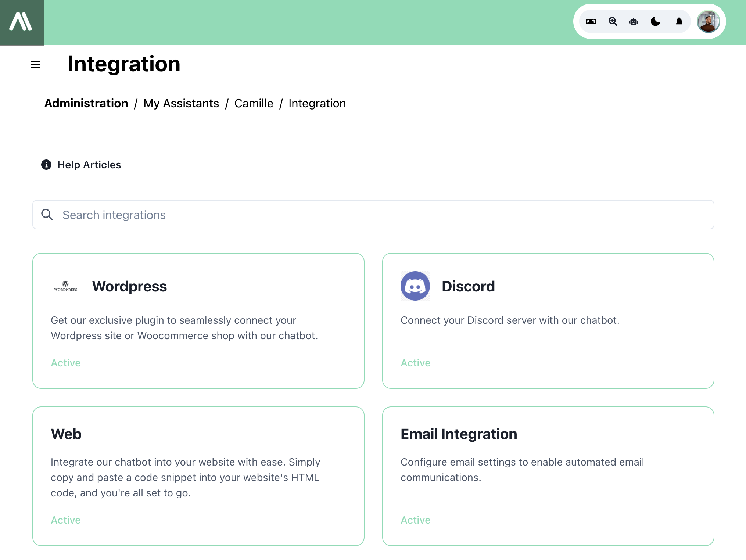Click the Discord integration Active status
The height and width of the screenshot is (560, 746).
(415, 363)
